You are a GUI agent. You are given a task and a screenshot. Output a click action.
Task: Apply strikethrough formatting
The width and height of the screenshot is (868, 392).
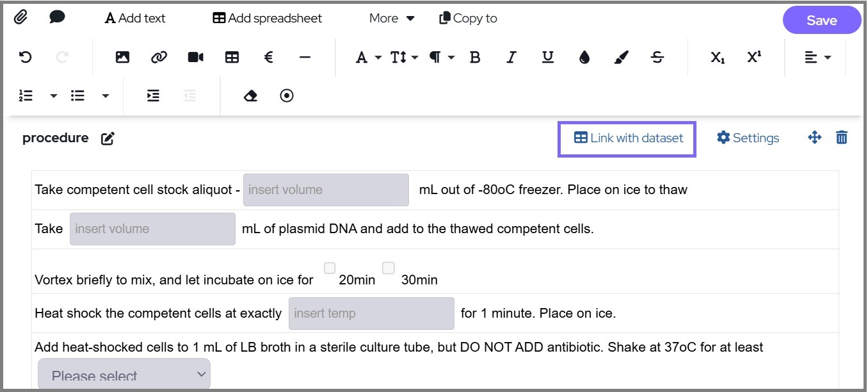coord(657,58)
